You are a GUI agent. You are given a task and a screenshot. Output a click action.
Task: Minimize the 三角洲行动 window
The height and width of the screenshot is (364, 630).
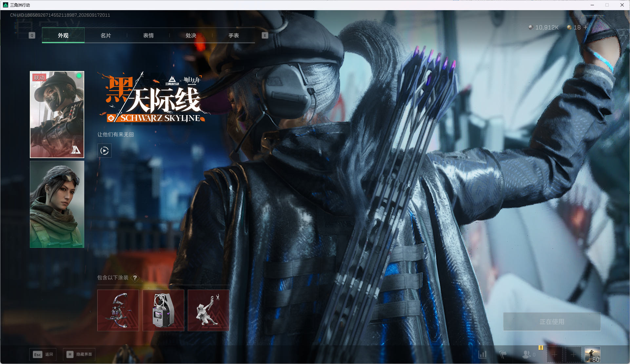click(592, 5)
